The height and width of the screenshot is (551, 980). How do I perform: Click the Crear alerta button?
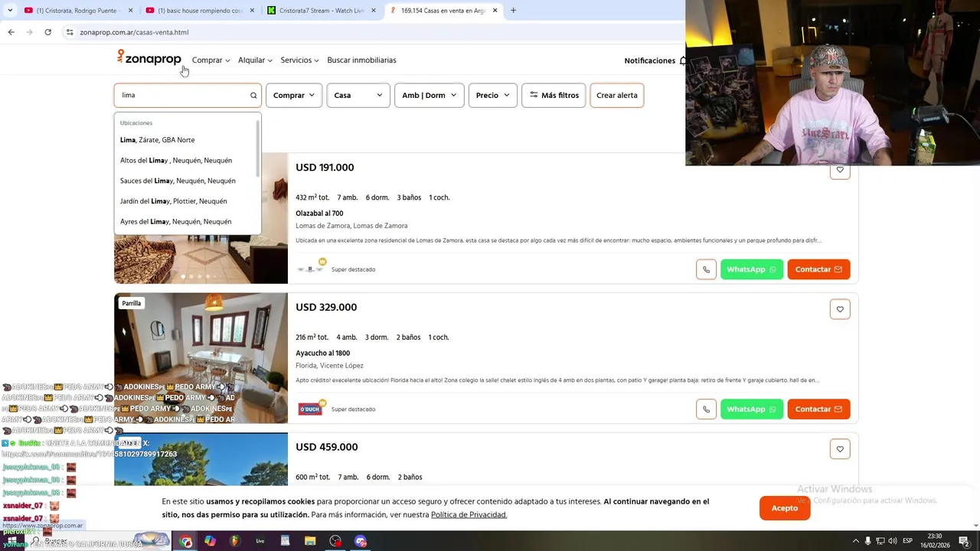tap(617, 95)
